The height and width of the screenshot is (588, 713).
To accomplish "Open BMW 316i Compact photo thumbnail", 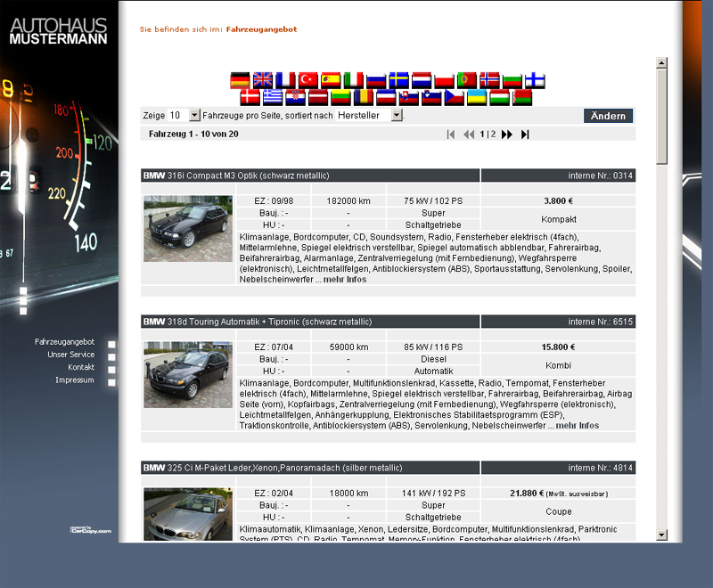I will (188, 229).
